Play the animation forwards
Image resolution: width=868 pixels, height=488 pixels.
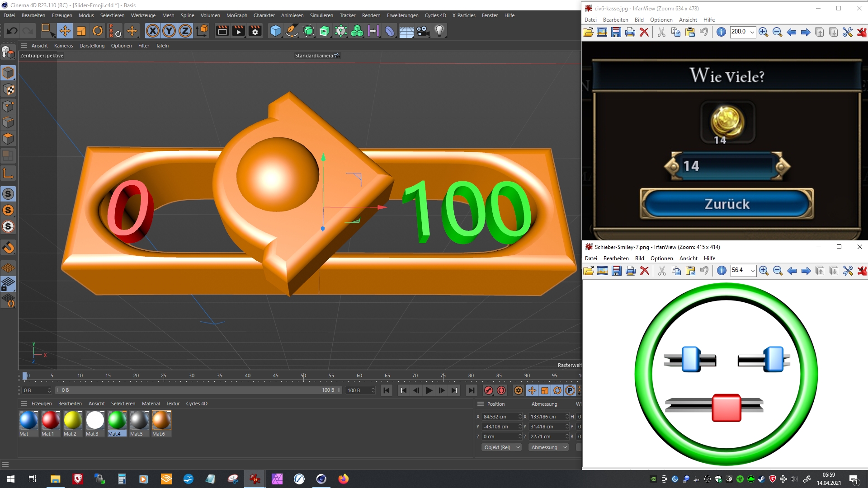pyautogui.click(x=429, y=390)
